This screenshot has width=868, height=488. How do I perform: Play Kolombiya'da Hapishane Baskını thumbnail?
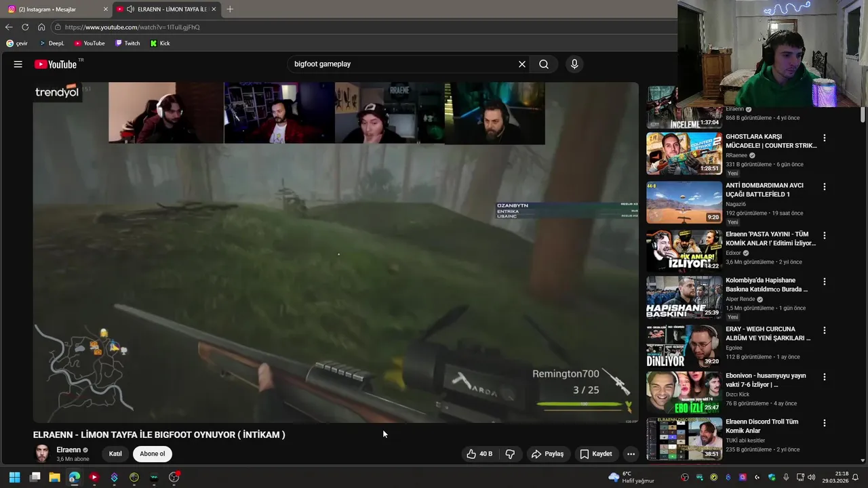[x=684, y=297]
